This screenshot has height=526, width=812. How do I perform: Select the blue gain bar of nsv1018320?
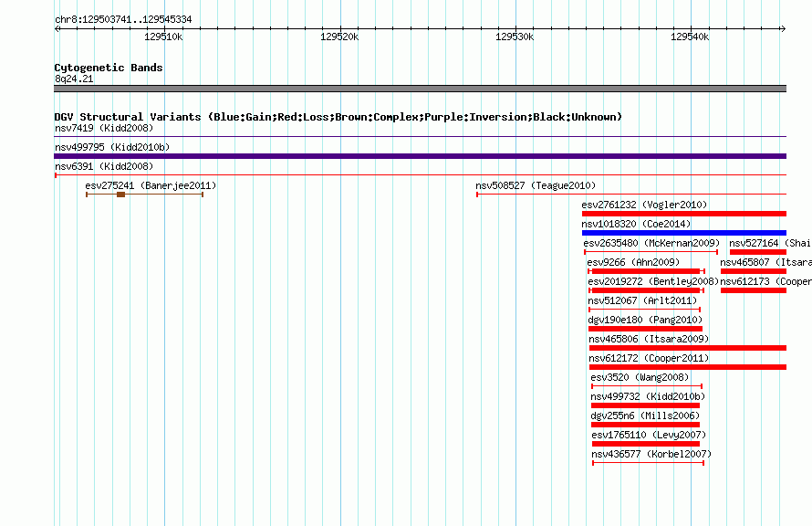coord(684,233)
